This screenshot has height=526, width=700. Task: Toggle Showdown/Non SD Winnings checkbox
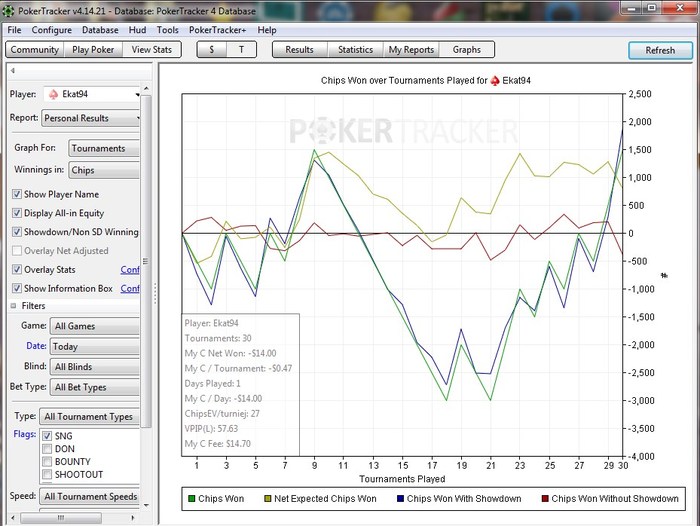point(17,232)
